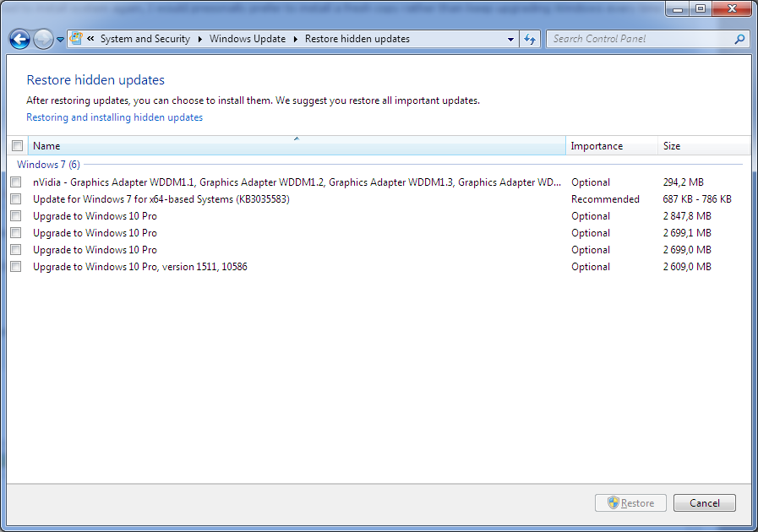The image size is (758, 532).
Task: Click the greyed Forward arrow button
Action: (43, 39)
